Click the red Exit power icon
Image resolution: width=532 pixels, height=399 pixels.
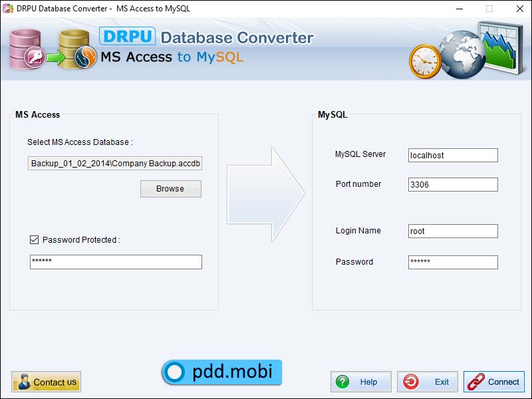(410, 382)
